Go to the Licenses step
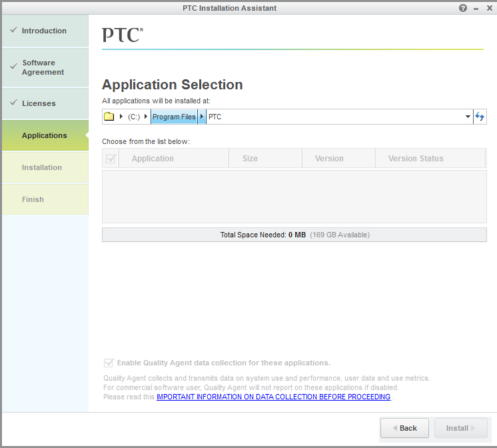The height and width of the screenshot is (448, 497). [x=45, y=103]
